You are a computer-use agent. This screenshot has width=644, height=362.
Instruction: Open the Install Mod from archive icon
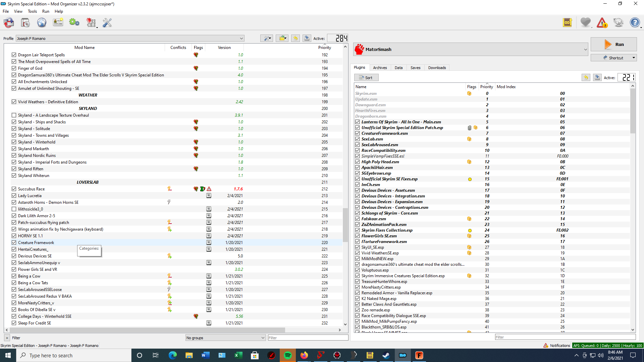(x=25, y=23)
